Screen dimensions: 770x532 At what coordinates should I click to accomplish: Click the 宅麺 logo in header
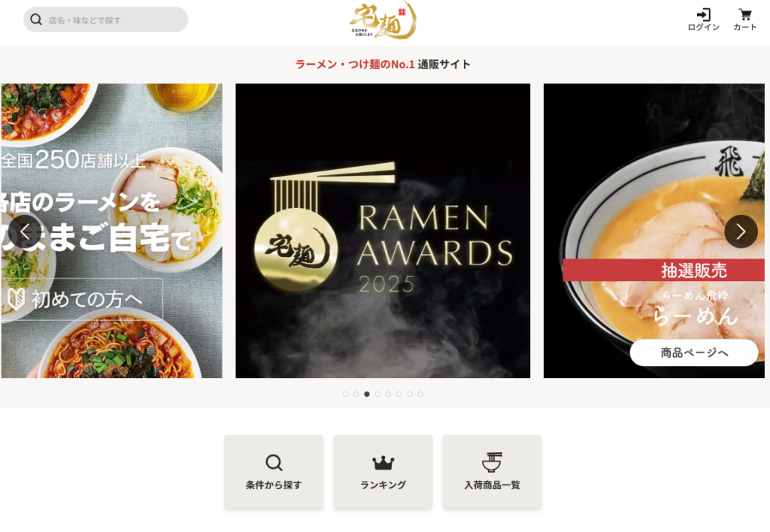[383, 20]
